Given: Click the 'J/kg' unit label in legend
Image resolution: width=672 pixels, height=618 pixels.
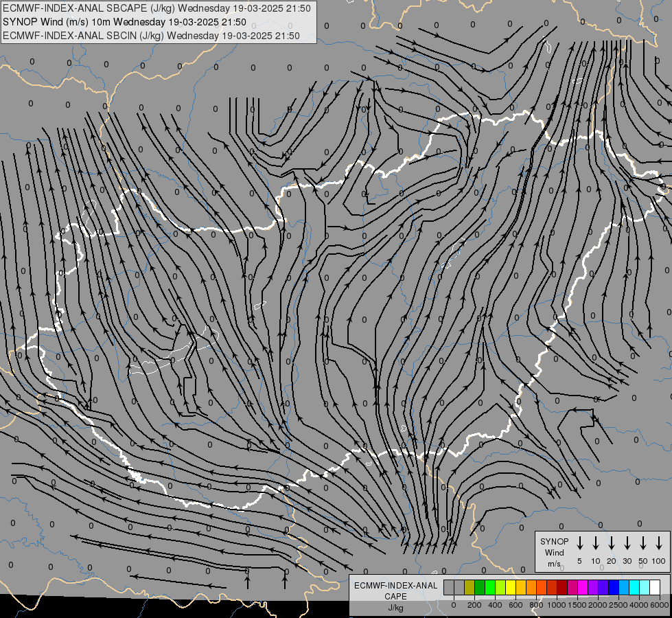Looking at the screenshot, I should (395, 608).
